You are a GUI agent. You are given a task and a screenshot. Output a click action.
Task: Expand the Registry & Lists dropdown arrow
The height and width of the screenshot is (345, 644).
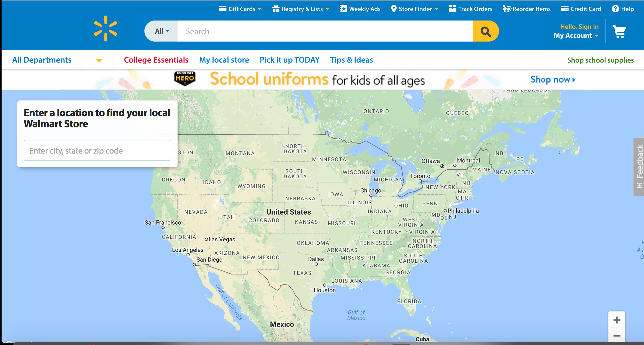tap(327, 9)
